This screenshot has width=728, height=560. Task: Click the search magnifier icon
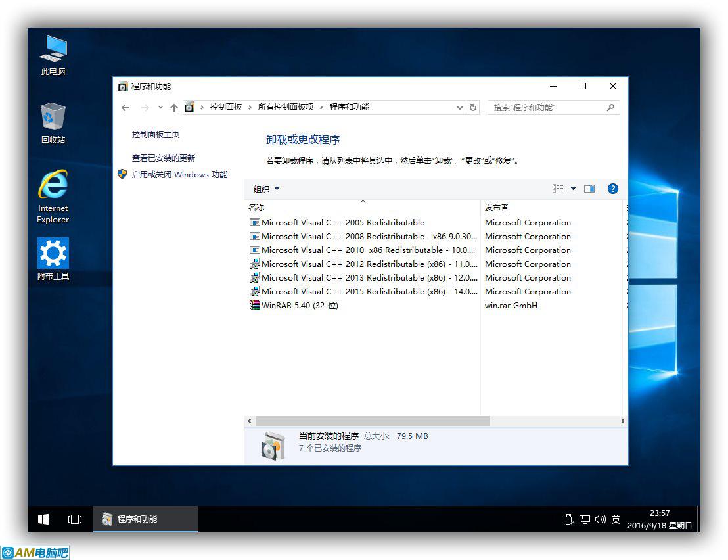pos(610,107)
